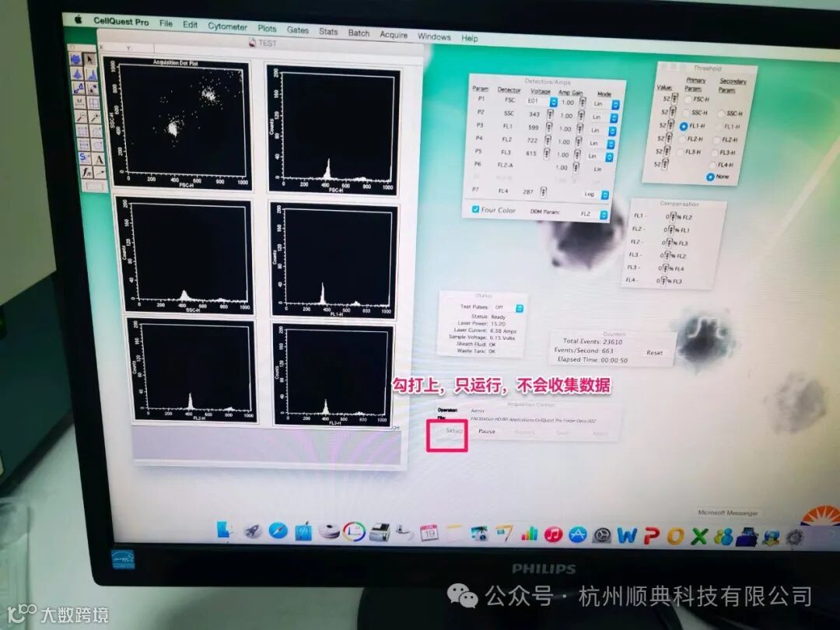Select the diagonal arrow line tool
Viewport: 840px width, 630px height.
tap(100, 173)
